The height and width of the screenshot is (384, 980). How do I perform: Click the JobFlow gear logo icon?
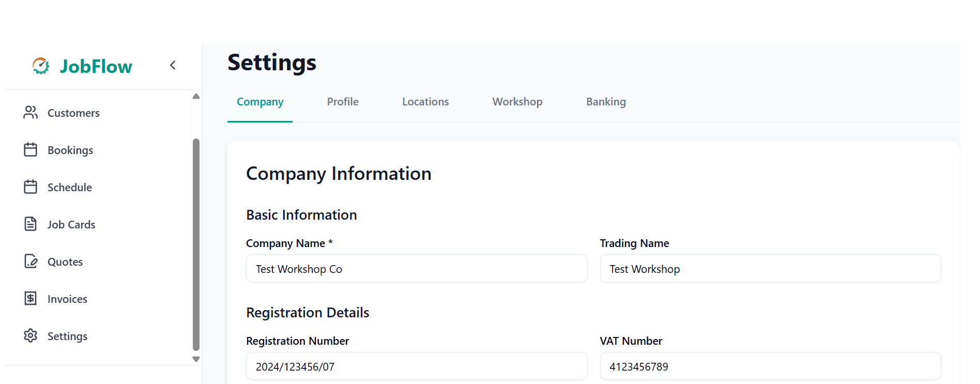[x=41, y=66]
